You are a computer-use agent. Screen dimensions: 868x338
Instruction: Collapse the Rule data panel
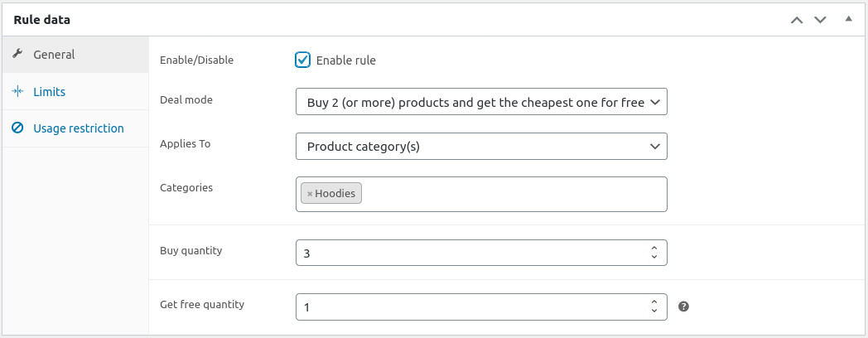848,18
